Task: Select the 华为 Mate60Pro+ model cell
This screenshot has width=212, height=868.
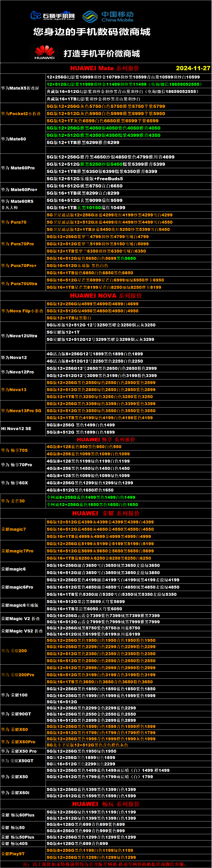Action: (x=23, y=190)
